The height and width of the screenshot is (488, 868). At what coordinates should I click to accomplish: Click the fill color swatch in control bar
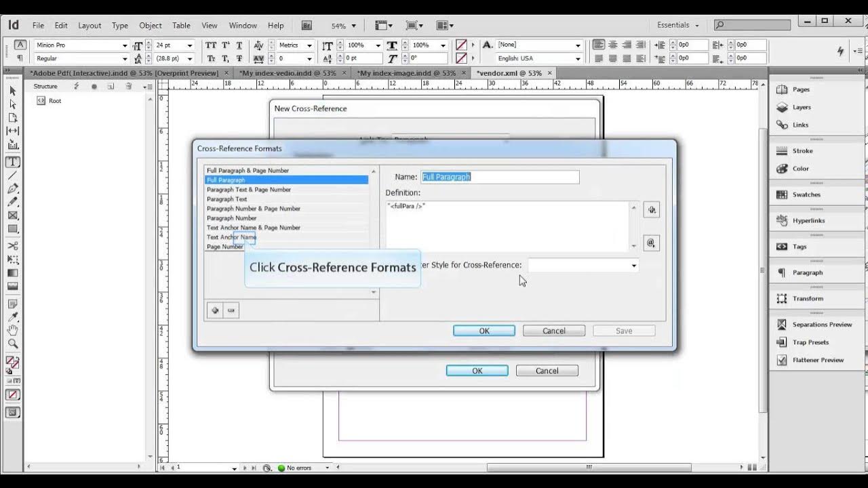pos(461,45)
